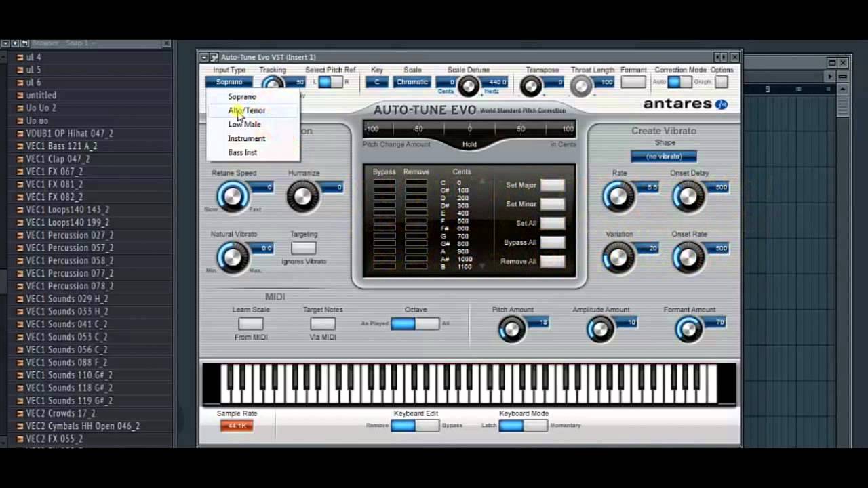The width and height of the screenshot is (868, 488).
Task: Click the icon beside 'VEC1 Sounds 110 G#_2'
Action: [20, 375]
